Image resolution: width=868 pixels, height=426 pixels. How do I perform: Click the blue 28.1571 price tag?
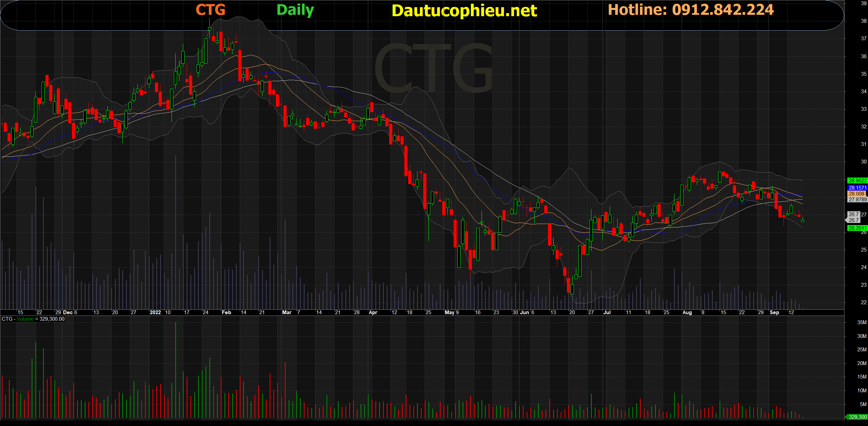[857, 188]
